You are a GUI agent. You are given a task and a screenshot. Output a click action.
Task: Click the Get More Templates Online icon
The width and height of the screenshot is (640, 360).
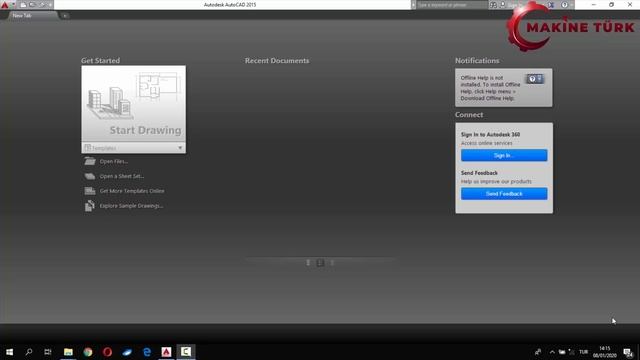pyautogui.click(x=90, y=191)
